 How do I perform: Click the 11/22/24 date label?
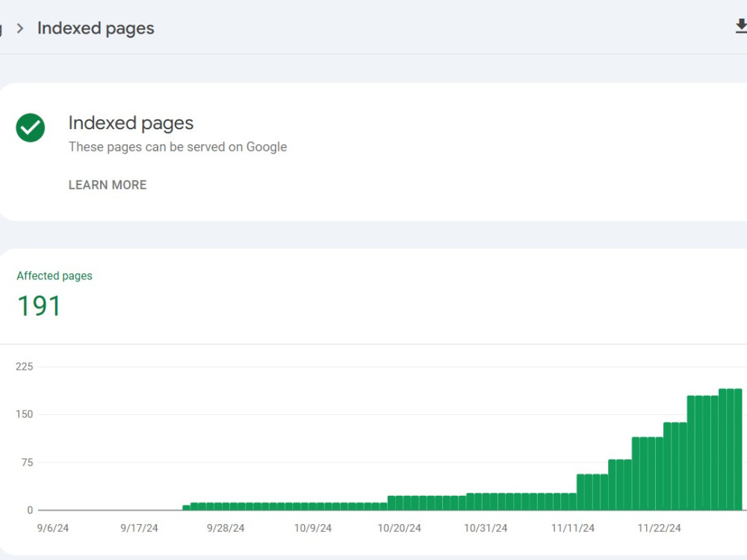coord(660,528)
